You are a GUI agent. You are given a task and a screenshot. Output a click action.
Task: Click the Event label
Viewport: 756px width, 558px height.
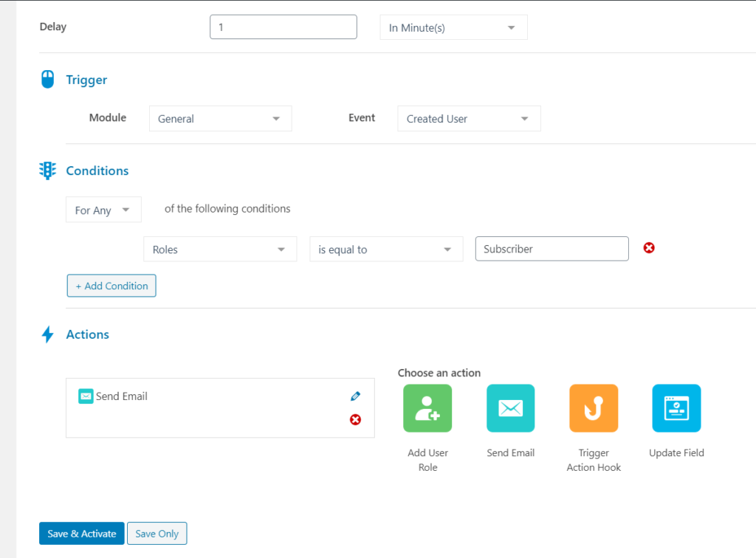pos(362,117)
